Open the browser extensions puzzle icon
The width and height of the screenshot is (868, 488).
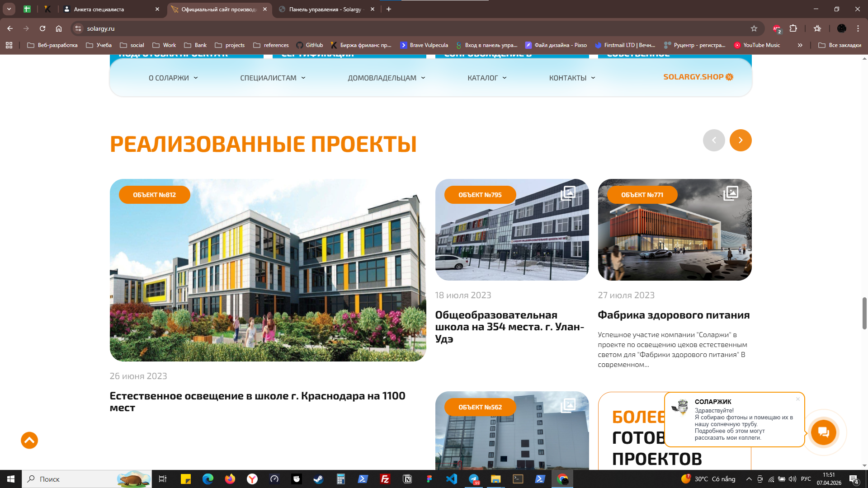793,28
